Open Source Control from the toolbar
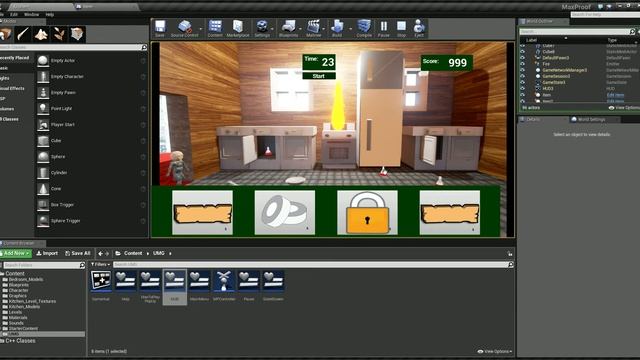This screenshot has height=360, width=640. coord(184,29)
